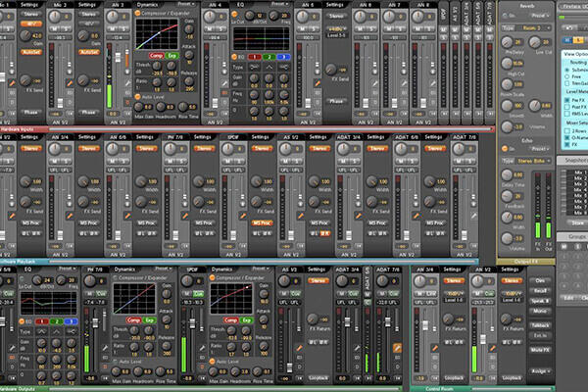The width and height of the screenshot is (588, 392).
Task: Click Hardware Inputs horizontal scrollbar
Action: coord(269,129)
